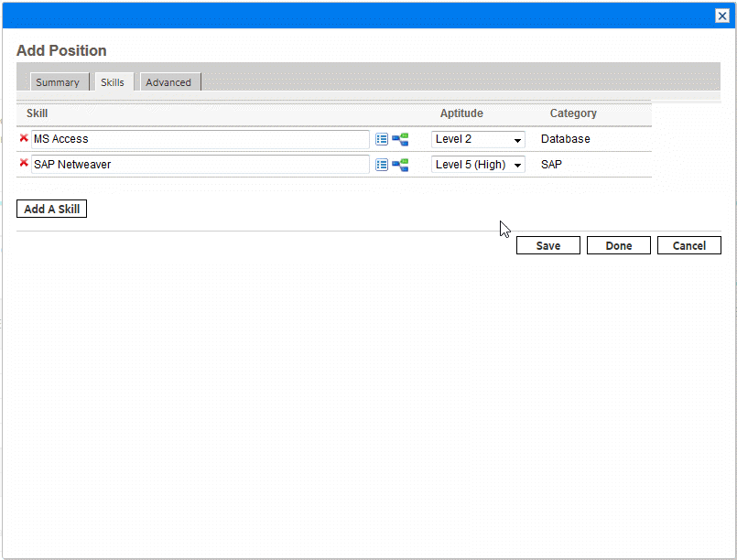737x560 pixels.
Task: Click the Skill column header
Action: tap(38, 113)
